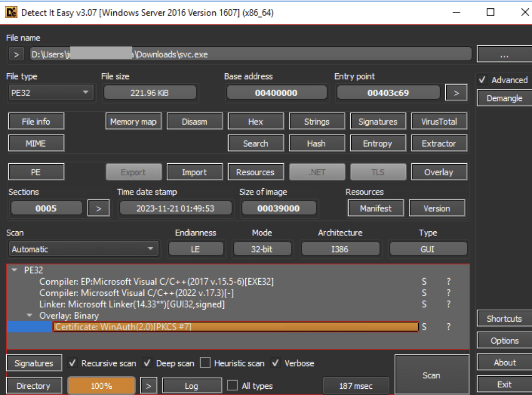
Task: Open the Hash calculator
Action: pos(316,143)
